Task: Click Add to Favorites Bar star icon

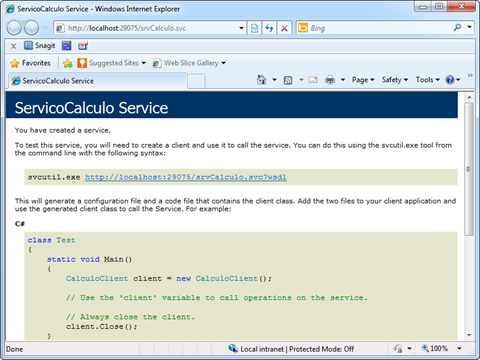Action: point(68,63)
